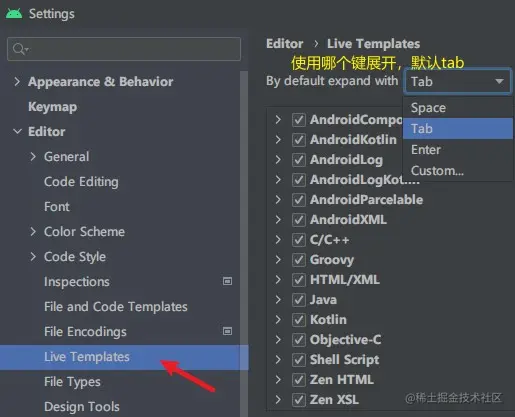Open Inspections settings

(77, 282)
